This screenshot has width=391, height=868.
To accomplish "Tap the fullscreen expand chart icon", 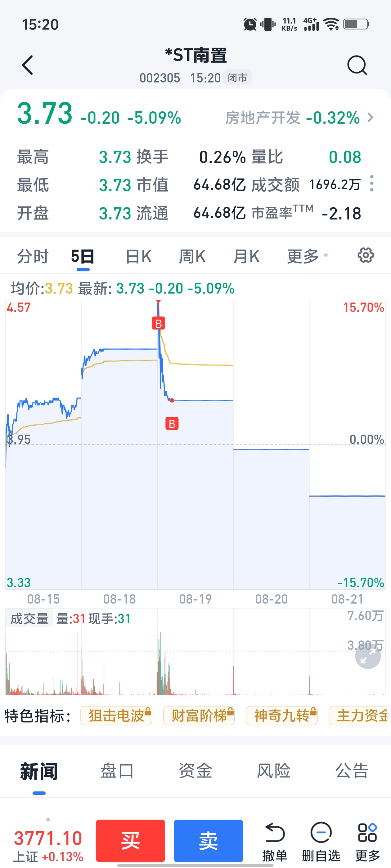I will pyautogui.click(x=368, y=656).
